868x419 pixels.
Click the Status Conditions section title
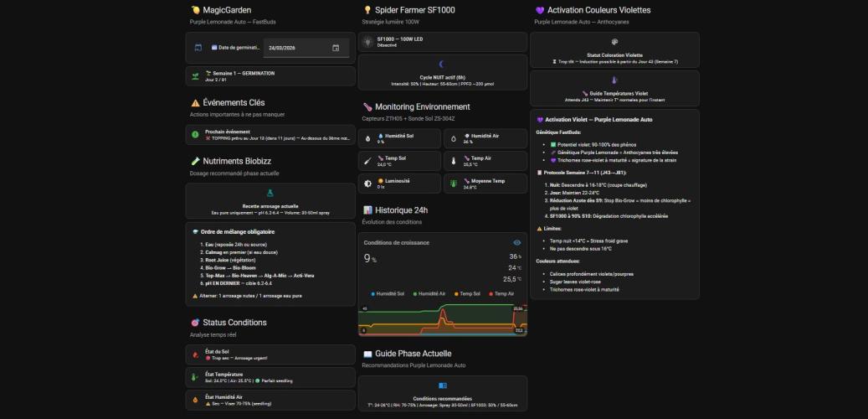[234, 323]
